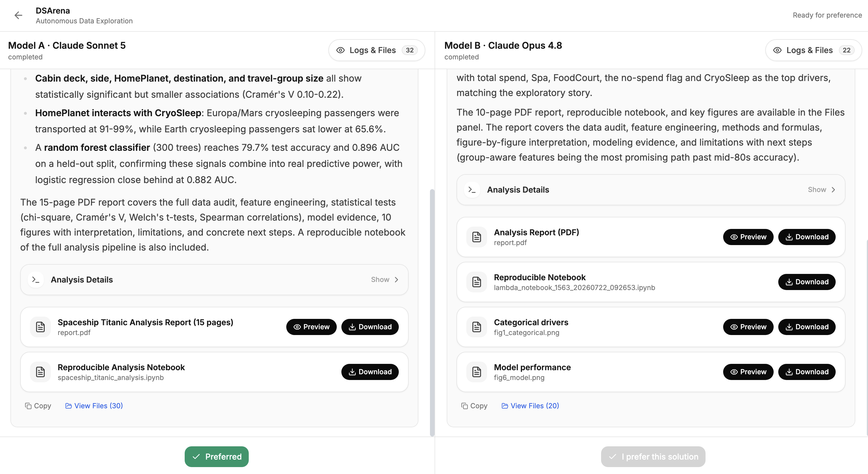This screenshot has height=474, width=868.
Task: Open View Files (20) for Model B
Action: [x=530, y=406]
